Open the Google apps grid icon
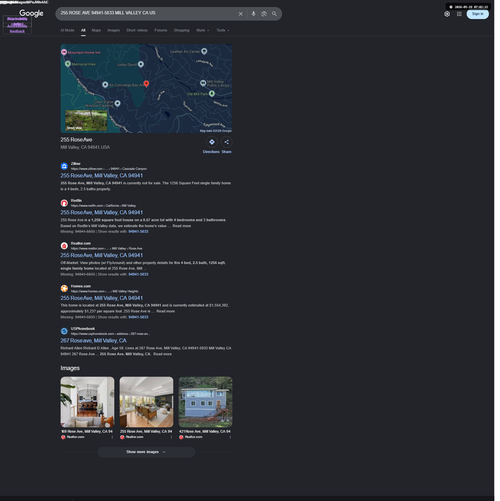 point(459,14)
